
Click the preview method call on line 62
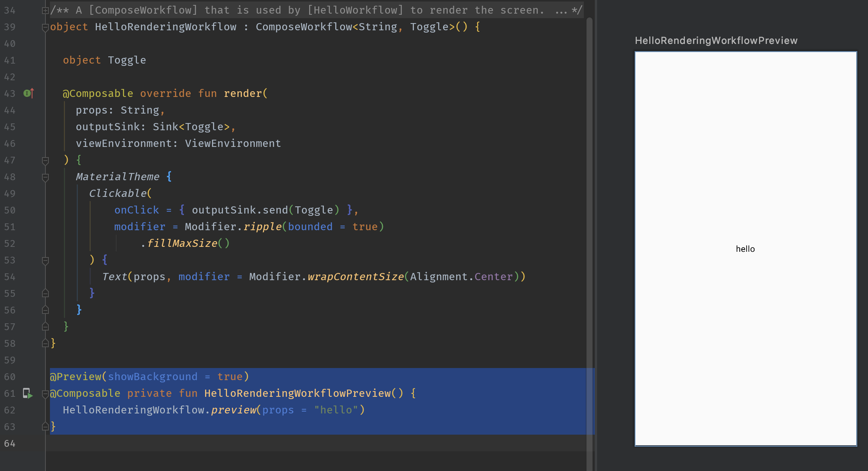[233, 410]
